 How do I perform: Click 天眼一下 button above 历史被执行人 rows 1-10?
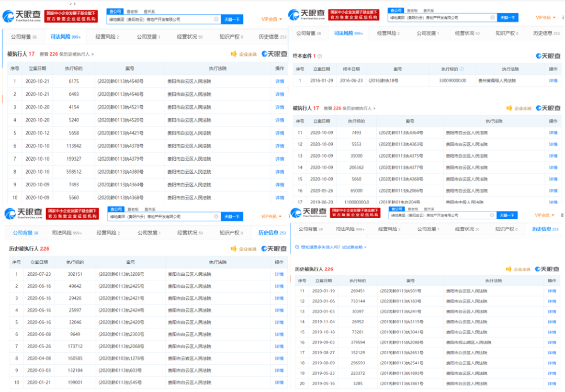coord(232,216)
